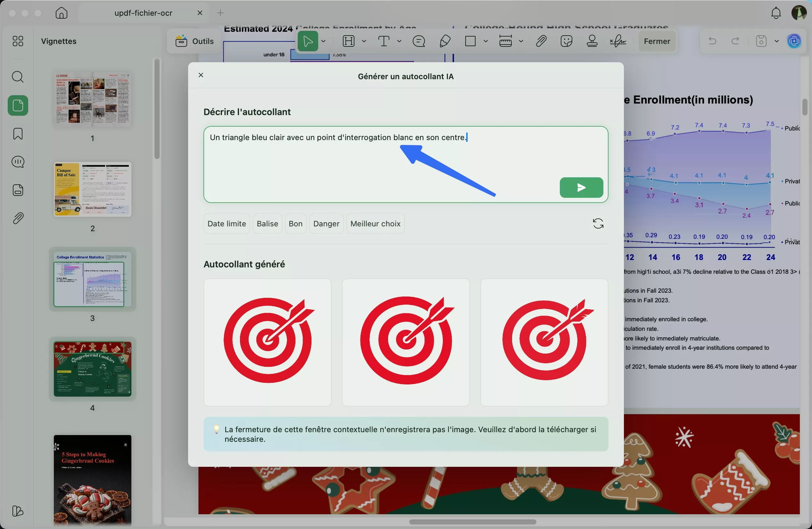This screenshot has height=529, width=812.
Task: Open the signature tool in toolbar
Action: click(x=617, y=41)
